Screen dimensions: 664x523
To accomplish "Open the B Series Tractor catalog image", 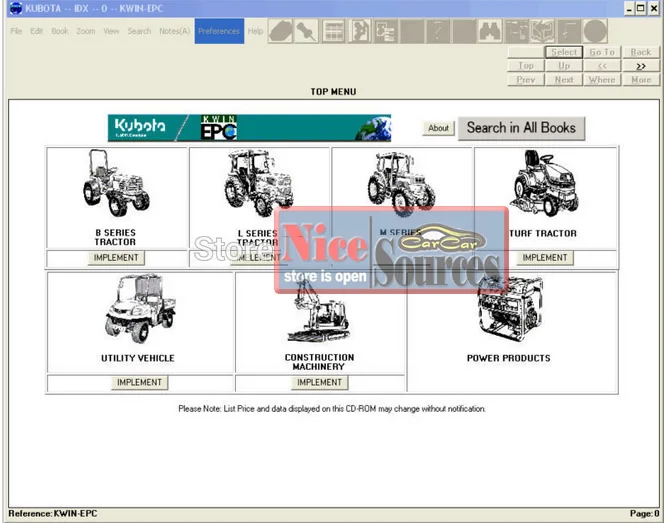I will tap(116, 183).
